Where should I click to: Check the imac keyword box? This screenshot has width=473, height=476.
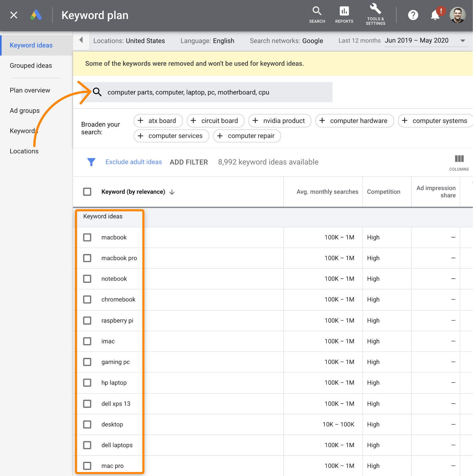click(x=87, y=341)
